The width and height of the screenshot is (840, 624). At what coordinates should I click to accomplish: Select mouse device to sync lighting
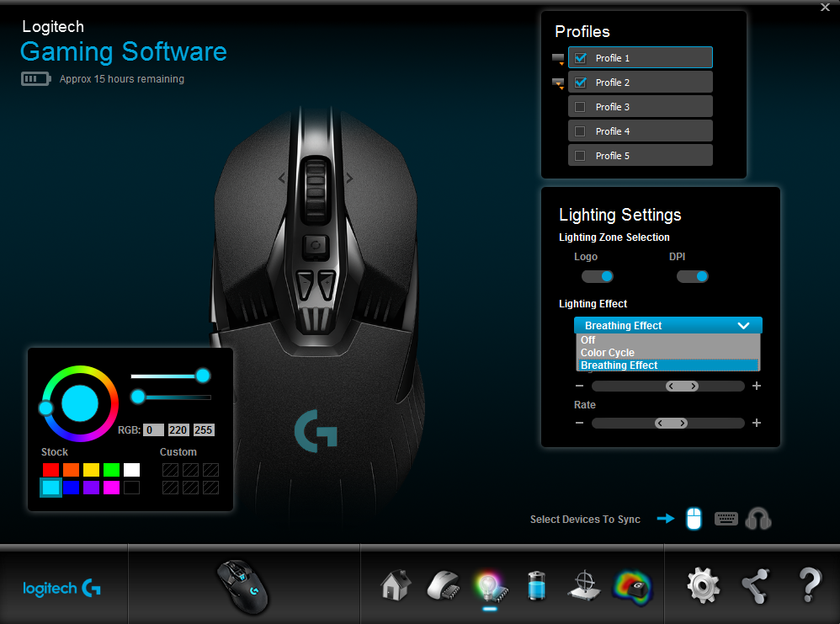pyautogui.click(x=694, y=519)
